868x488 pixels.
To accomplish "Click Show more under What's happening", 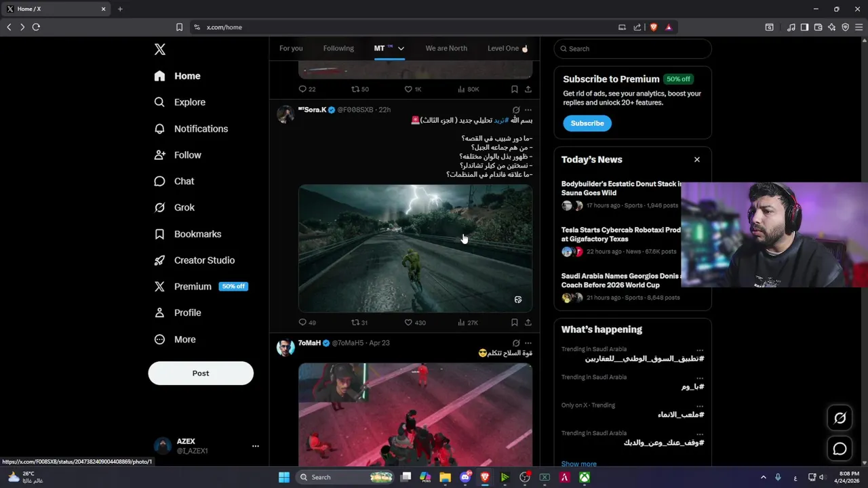I will click(x=579, y=464).
